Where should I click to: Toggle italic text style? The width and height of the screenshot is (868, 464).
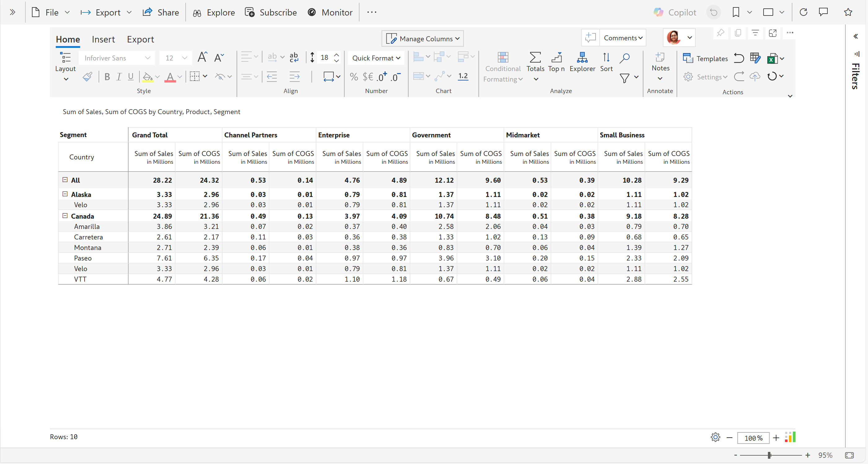[x=119, y=77]
